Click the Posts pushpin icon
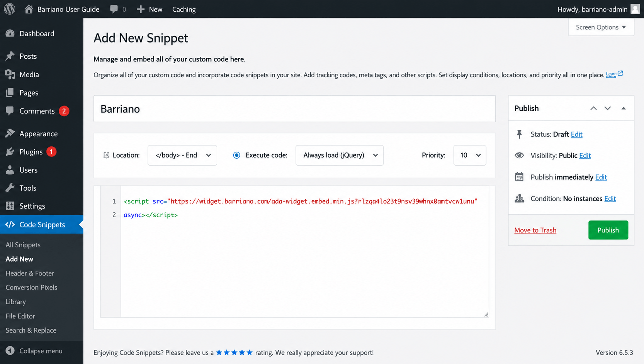 [10, 56]
